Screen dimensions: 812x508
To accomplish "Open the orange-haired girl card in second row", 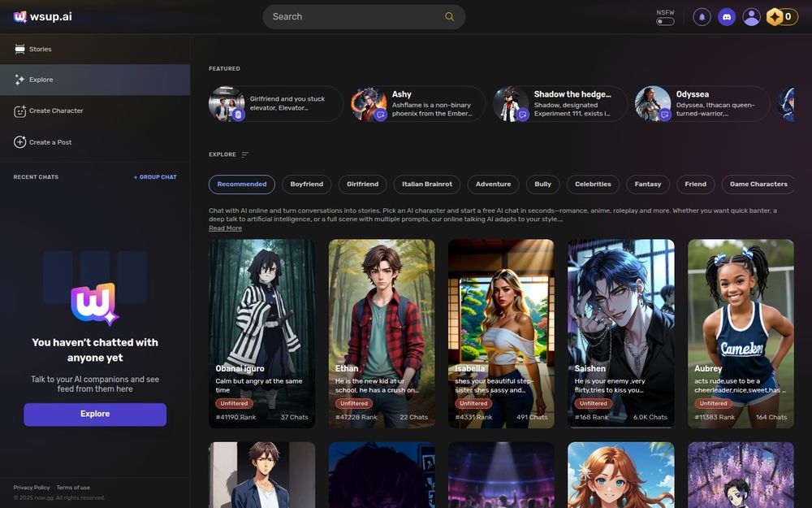I will click(x=621, y=475).
